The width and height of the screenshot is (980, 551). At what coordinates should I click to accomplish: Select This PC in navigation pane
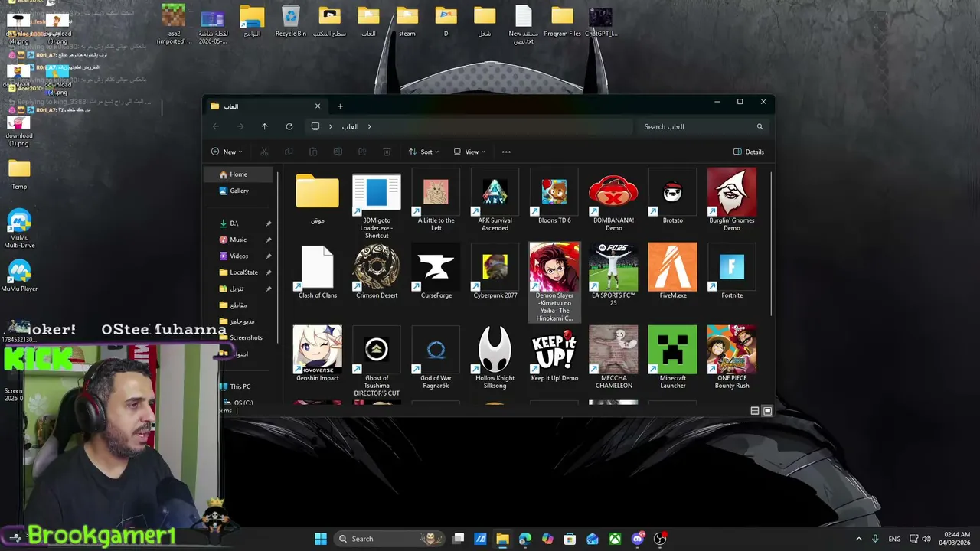pyautogui.click(x=240, y=386)
